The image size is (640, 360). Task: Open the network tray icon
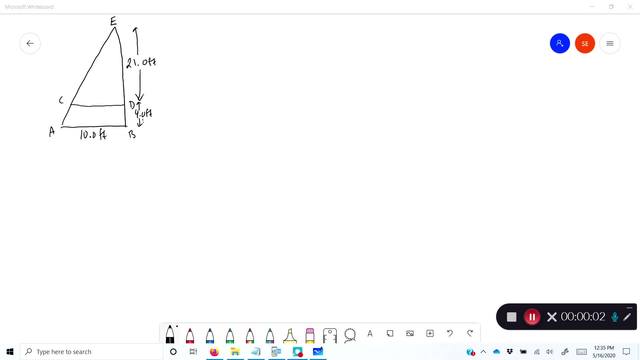537,351
